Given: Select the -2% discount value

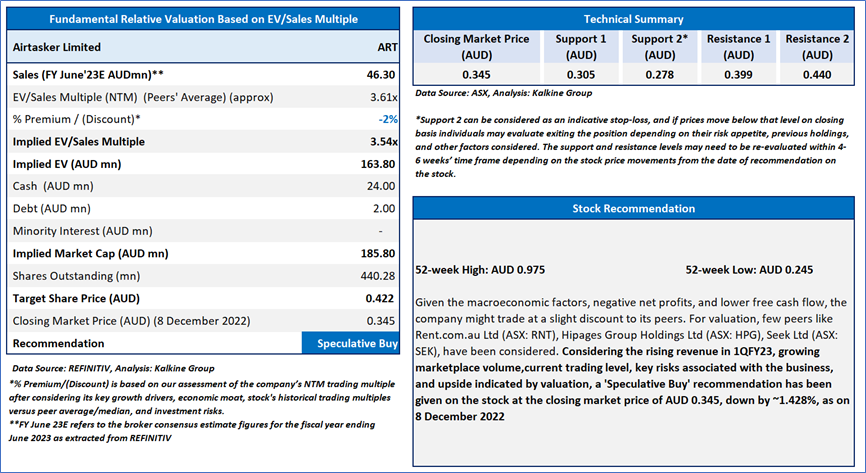Looking at the screenshot, I should coord(388,119).
